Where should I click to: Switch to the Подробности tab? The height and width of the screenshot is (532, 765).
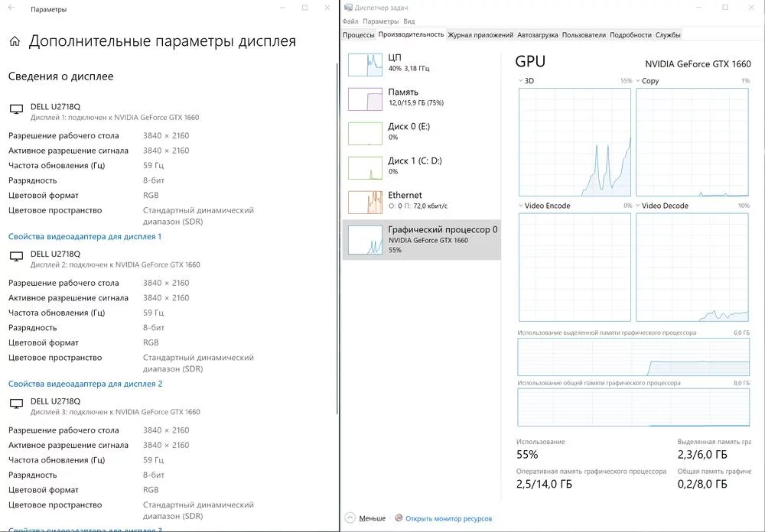(x=630, y=35)
